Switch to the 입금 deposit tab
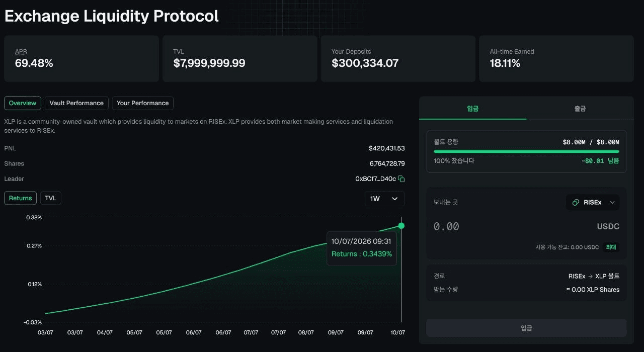The height and width of the screenshot is (352, 644). click(473, 108)
